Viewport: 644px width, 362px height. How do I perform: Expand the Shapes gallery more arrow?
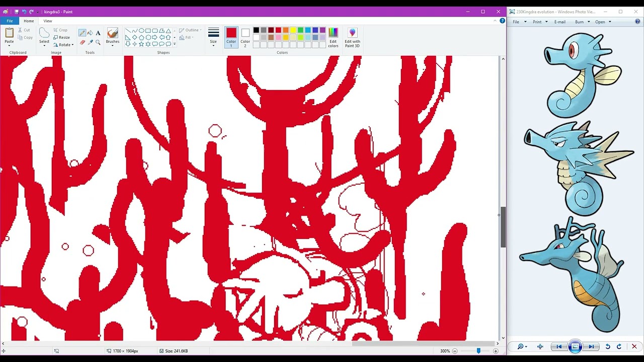(x=175, y=44)
